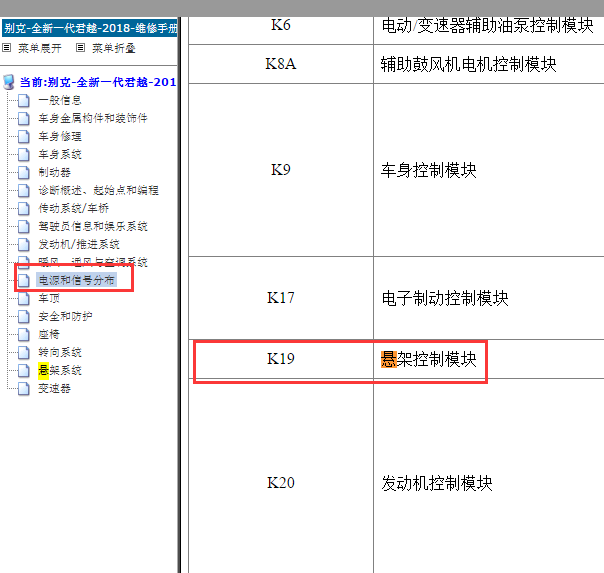Select the 发动机/推进系统 tree item
This screenshot has width=604, height=573.
[79, 245]
